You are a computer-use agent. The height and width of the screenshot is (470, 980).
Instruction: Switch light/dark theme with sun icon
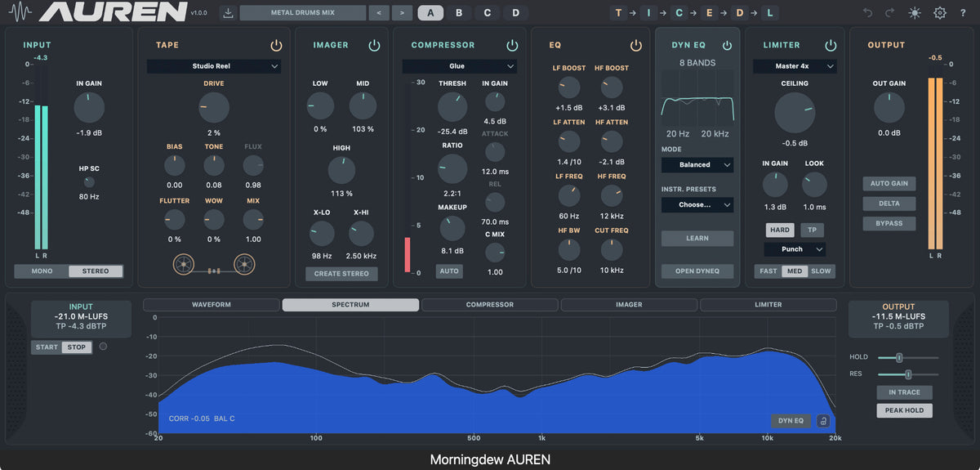pos(914,13)
